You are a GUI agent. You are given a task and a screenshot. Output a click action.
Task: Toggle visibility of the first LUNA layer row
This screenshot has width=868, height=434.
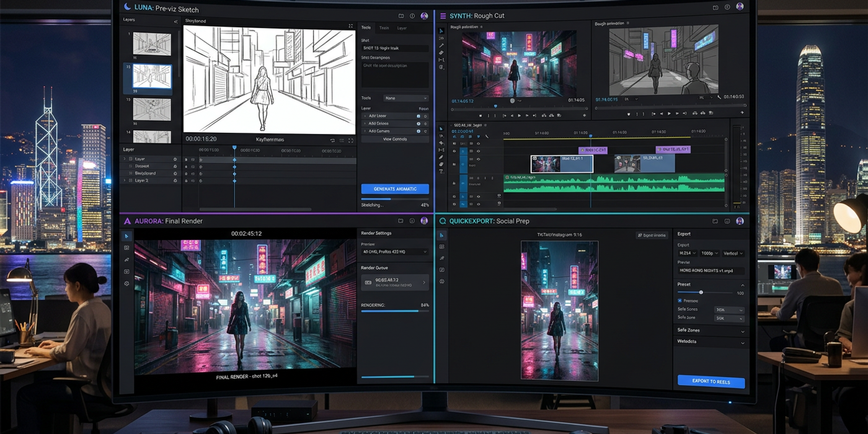pos(175,159)
